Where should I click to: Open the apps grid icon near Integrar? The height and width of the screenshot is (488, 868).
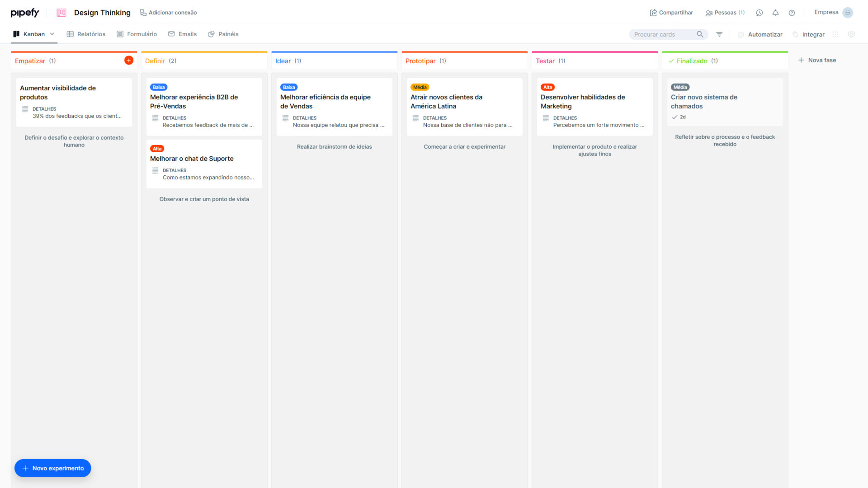[x=835, y=34]
